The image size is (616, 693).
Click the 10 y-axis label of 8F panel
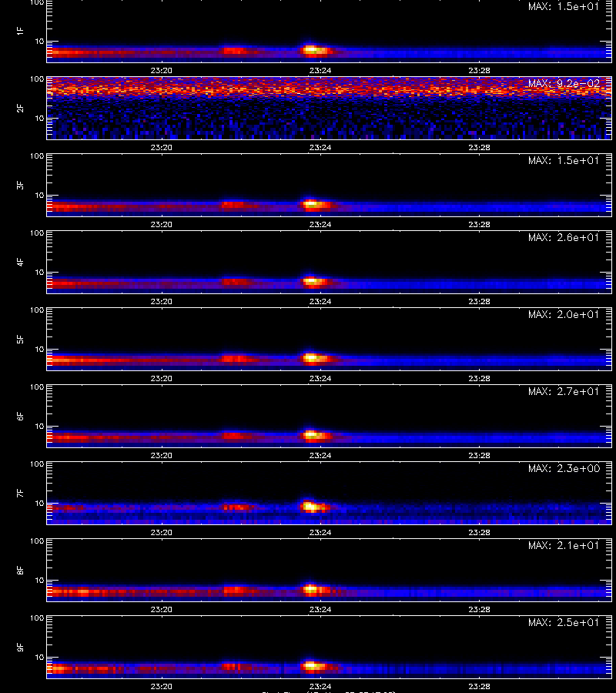40,581
